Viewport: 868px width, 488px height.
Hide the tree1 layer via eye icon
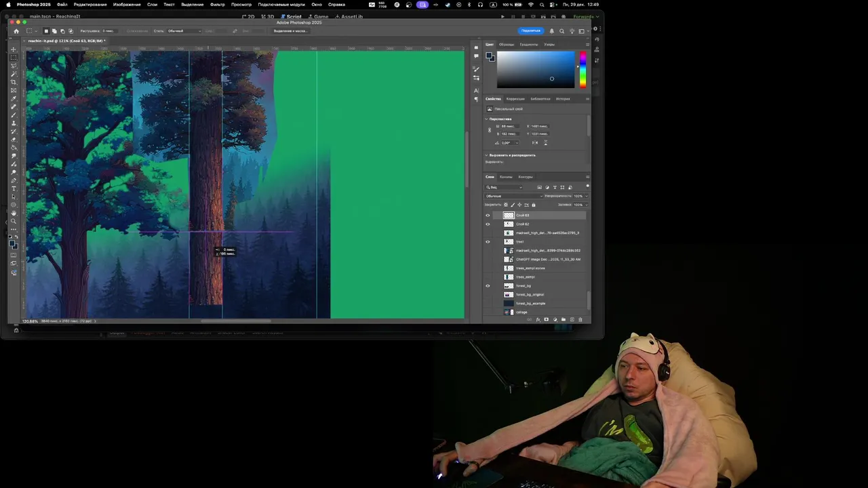[488, 242]
